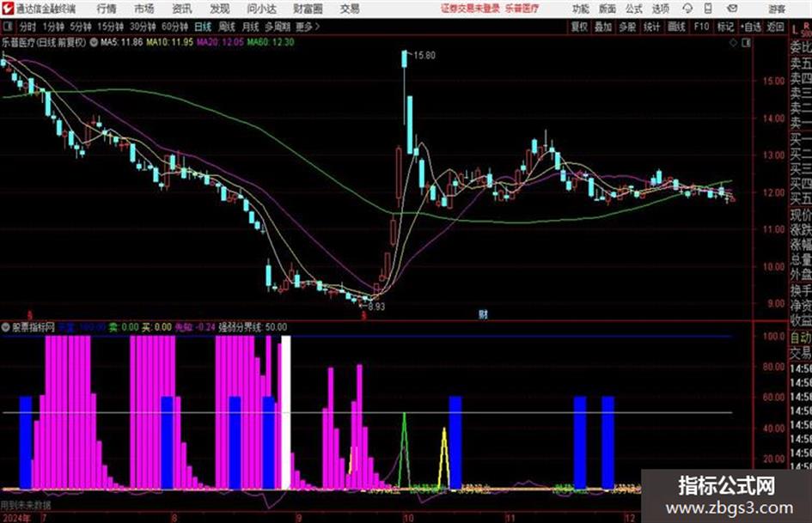The width and height of the screenshot is (812, 523).
Task: Open the 市场 menu
Action: tap(144, 9)
